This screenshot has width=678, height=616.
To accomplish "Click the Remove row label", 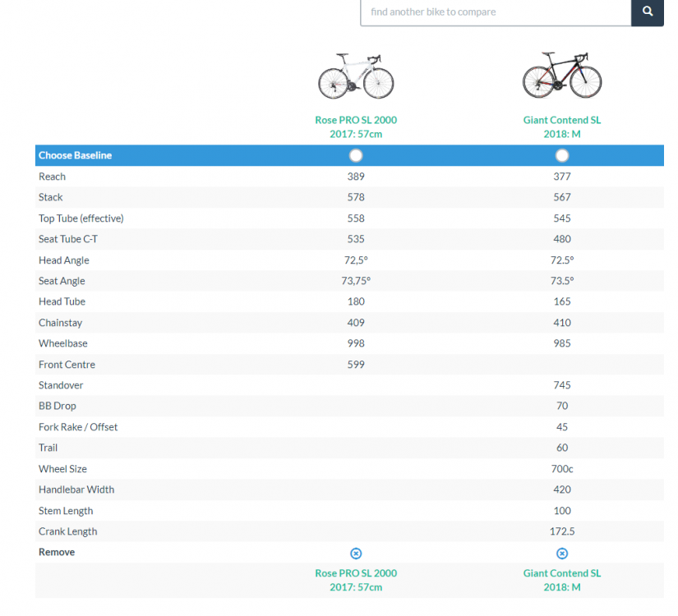I will pos(56,552).
